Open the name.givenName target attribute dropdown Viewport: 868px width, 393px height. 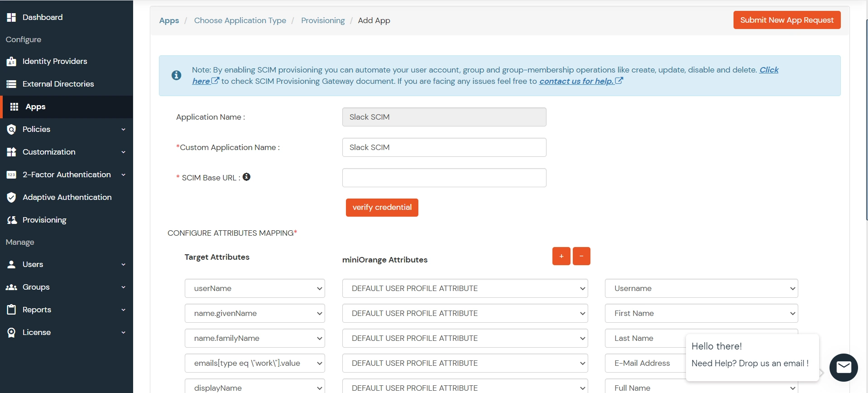(255, 313)
